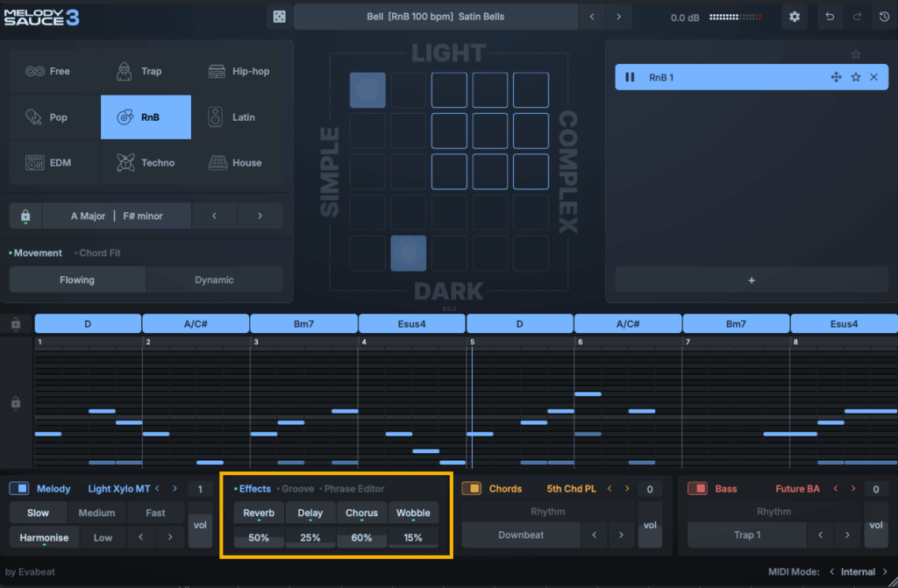Click the highlighted pad in DARK row

[x=409, y=253]
